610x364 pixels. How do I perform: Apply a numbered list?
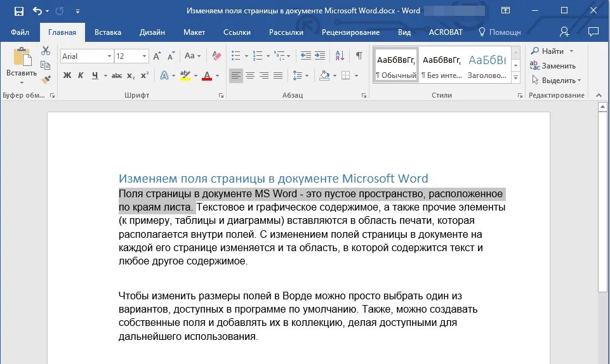[258, 56]
